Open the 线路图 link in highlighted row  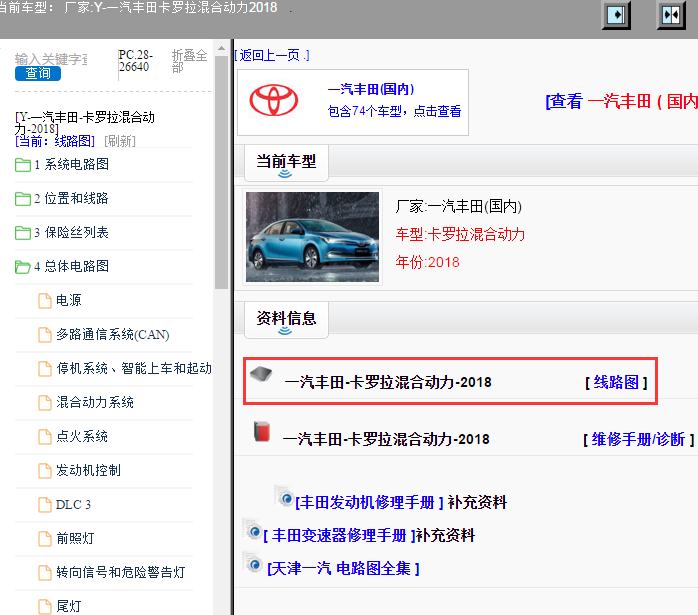point(616,382)
